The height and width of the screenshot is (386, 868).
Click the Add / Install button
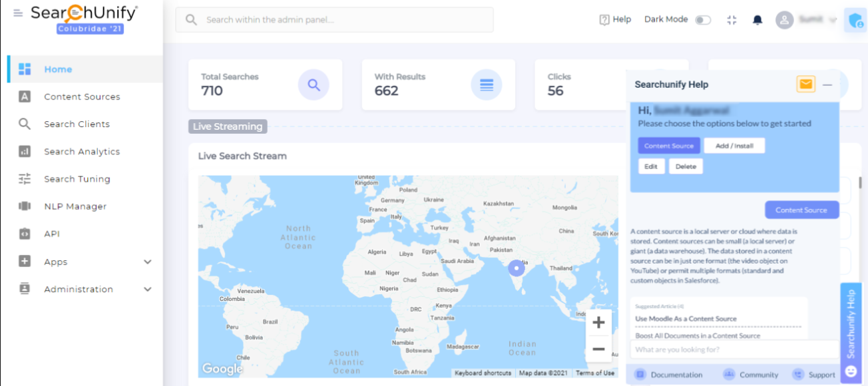coord(734,146)
